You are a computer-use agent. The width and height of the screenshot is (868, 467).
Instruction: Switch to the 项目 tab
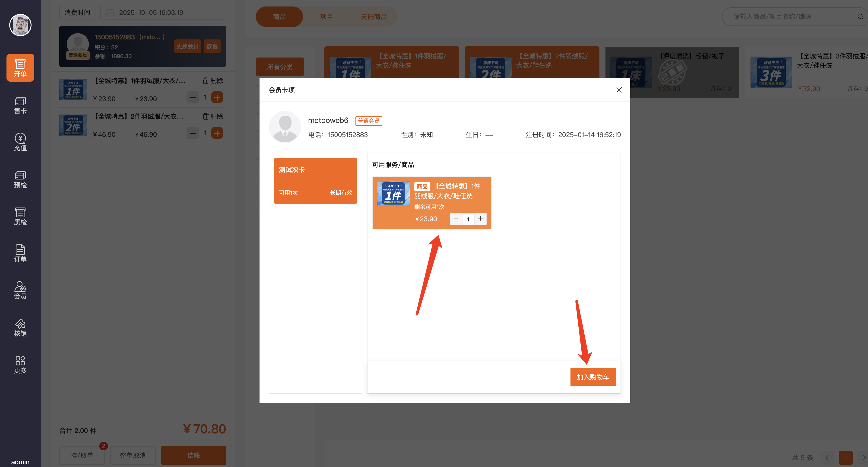point(326,16)
